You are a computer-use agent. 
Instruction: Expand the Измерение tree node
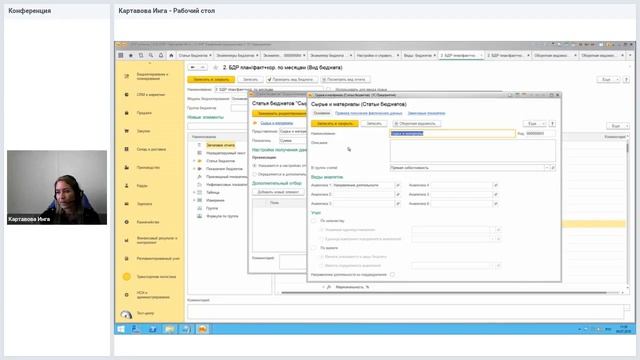point(194,200)
